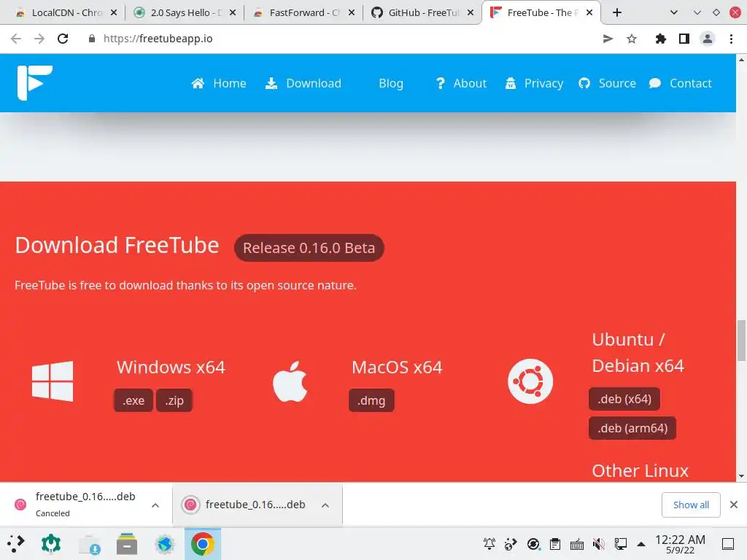This screenshot has width=747, height=560.
Task: Open the tab search dropdown arrow
Action: click(673, 13)
